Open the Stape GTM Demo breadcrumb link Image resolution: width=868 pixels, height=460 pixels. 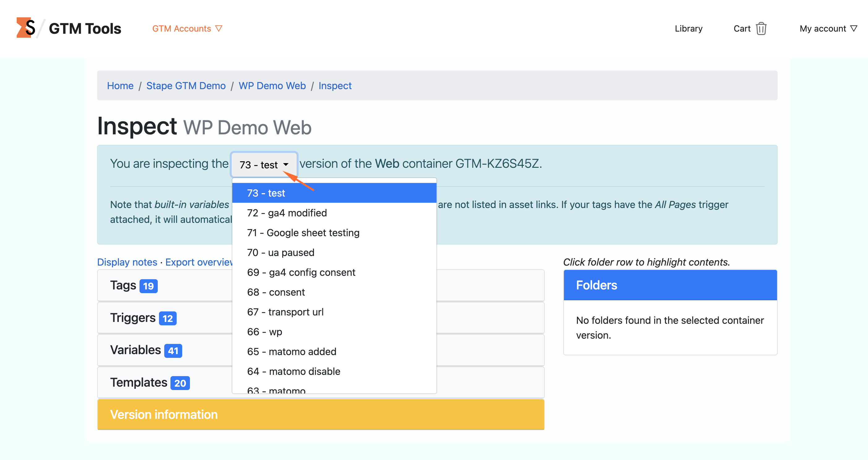[x=186, y=86]
